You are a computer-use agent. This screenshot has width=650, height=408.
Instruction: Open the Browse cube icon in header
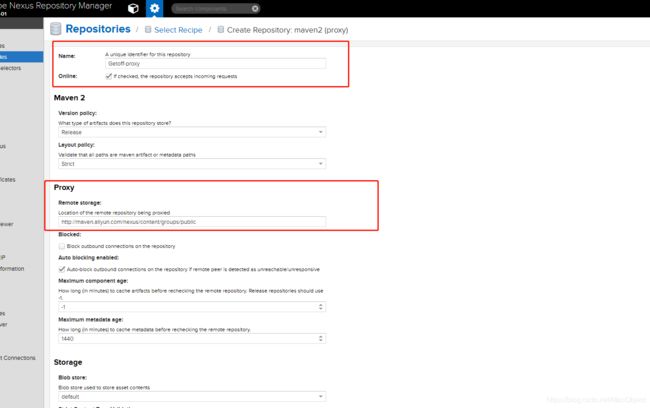[133, 8]
